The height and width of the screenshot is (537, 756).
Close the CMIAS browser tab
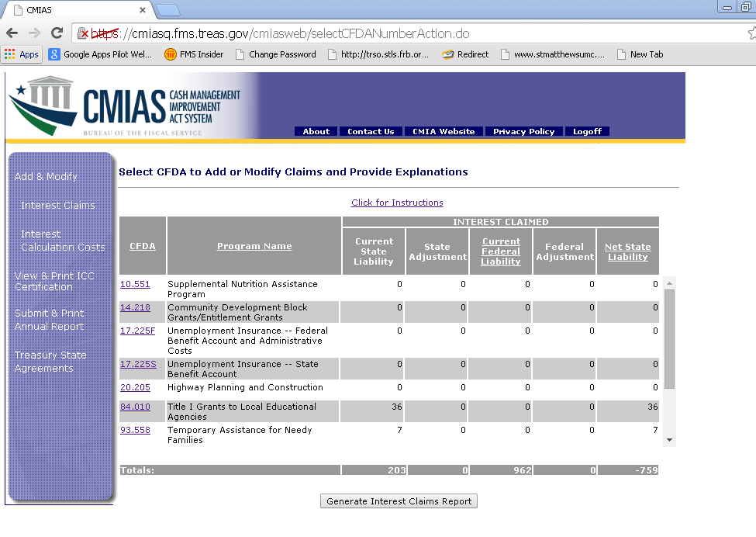[142, 9]
